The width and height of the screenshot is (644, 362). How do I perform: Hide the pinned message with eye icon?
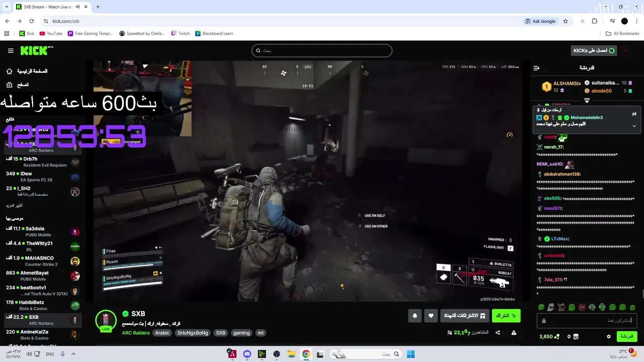pyautogui.click(x=634, y=114)
